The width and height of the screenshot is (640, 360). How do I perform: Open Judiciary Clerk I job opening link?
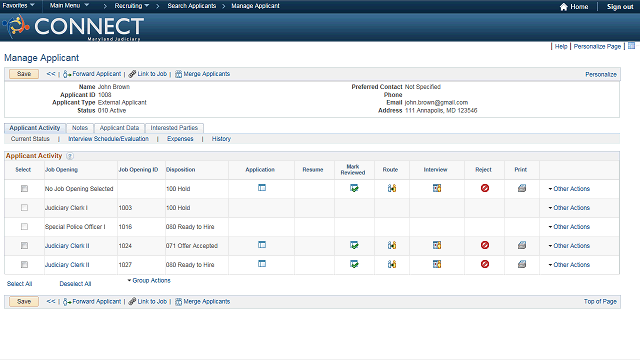(x=66, y=208)
